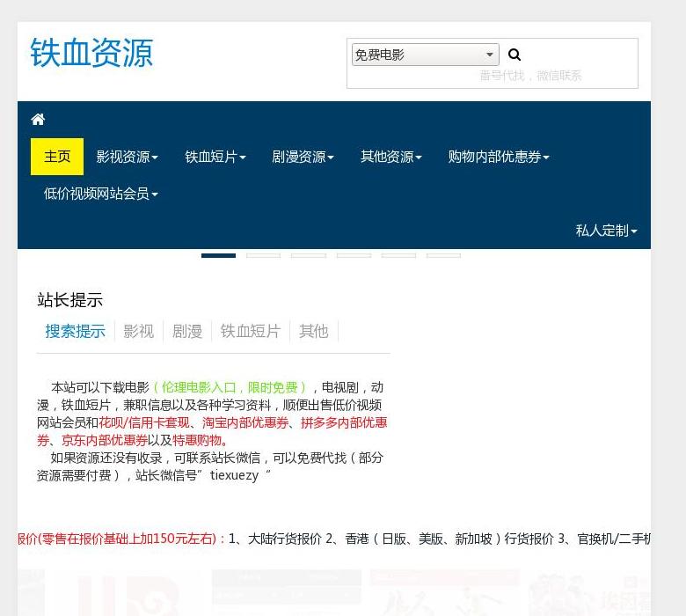The height and width of the screenshot is (616, 686).
Task: Click the search input placeholder field
Action: pos(530,76)
